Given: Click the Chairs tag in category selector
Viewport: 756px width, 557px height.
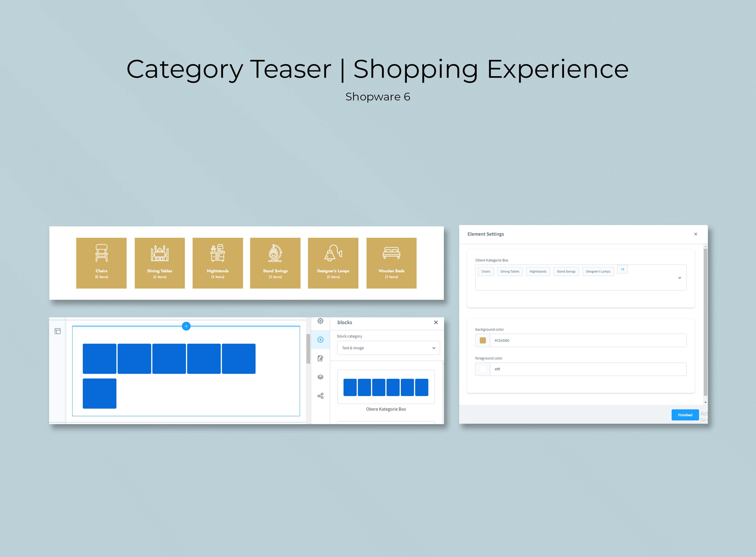Looking at the screenshot, I should (x=486, y=271).
